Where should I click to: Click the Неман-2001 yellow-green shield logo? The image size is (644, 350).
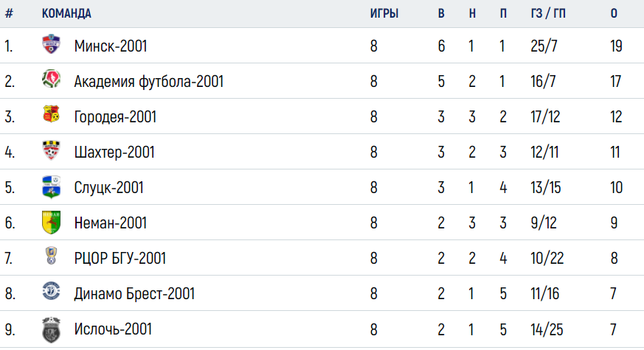click(x=52, y=222)
